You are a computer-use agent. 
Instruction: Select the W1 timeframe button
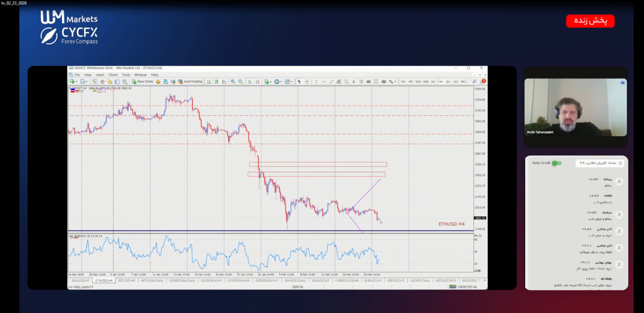[456, 82]
